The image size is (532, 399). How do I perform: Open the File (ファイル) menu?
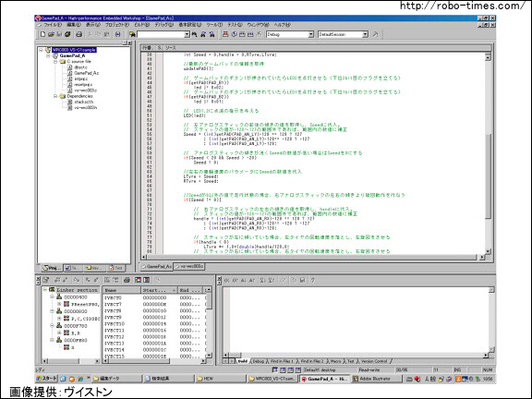pyautogui.click(x=52, y=25)
